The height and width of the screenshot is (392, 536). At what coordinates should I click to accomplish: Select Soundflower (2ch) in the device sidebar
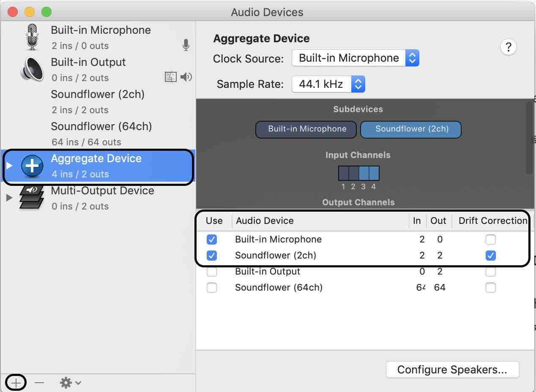pyautogui.click(x=98, y=101)
